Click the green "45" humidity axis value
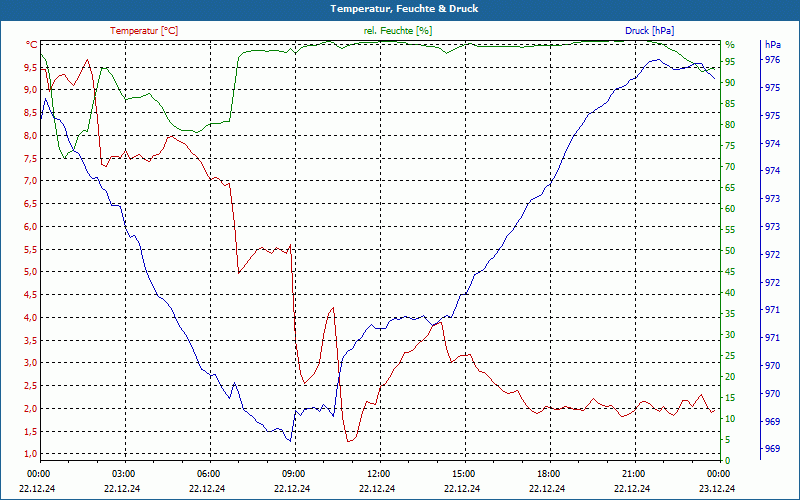 730,272
